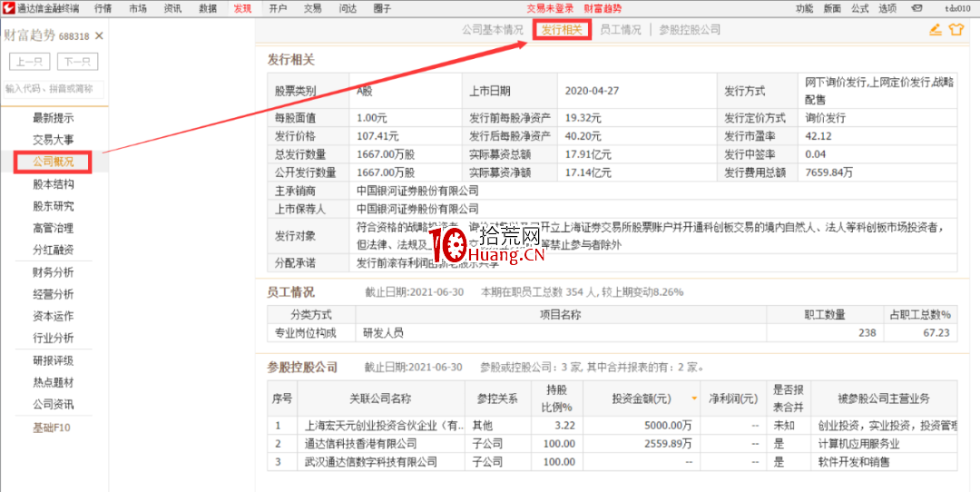
Task: Go to next stock with 下一只
Action: pyautogui.click(x=77, y=62)
